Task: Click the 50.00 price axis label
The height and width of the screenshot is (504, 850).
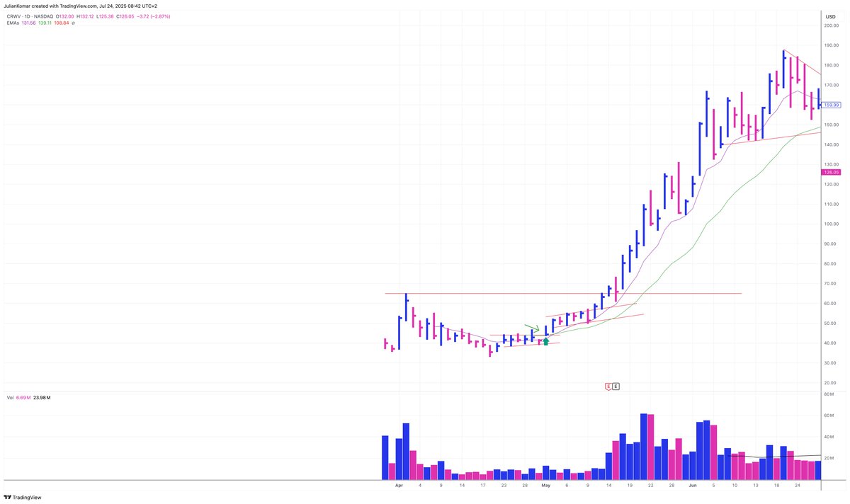Action: [831, 323]
